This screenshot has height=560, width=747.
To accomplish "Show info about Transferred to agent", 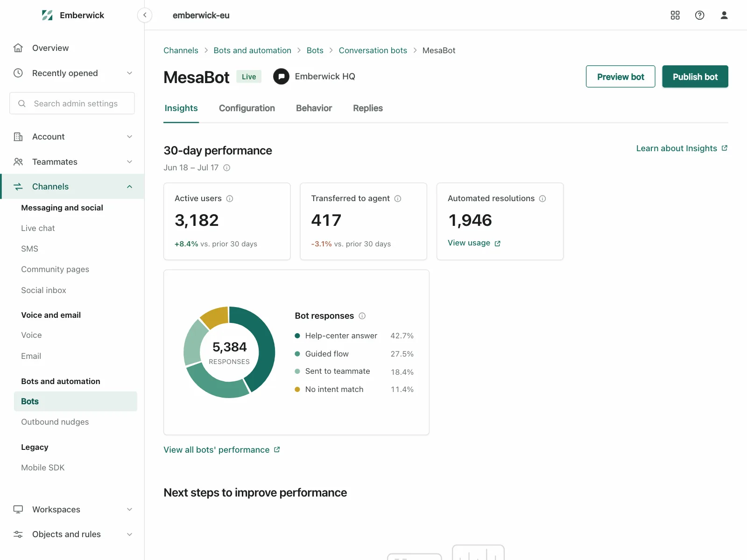I will coord(398,199).
